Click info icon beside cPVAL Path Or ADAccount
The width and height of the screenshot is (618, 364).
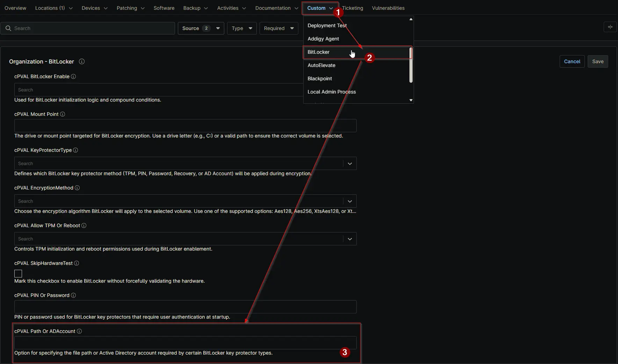80,331
